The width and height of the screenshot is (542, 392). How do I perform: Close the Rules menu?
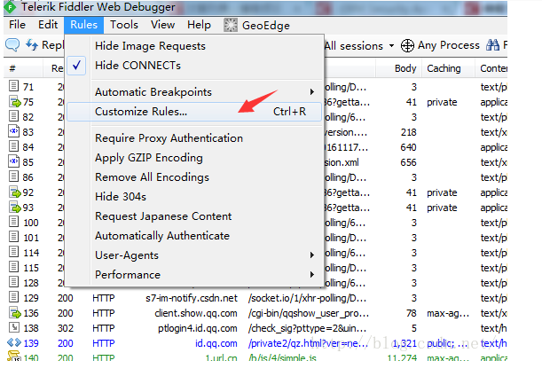(83, 25)
